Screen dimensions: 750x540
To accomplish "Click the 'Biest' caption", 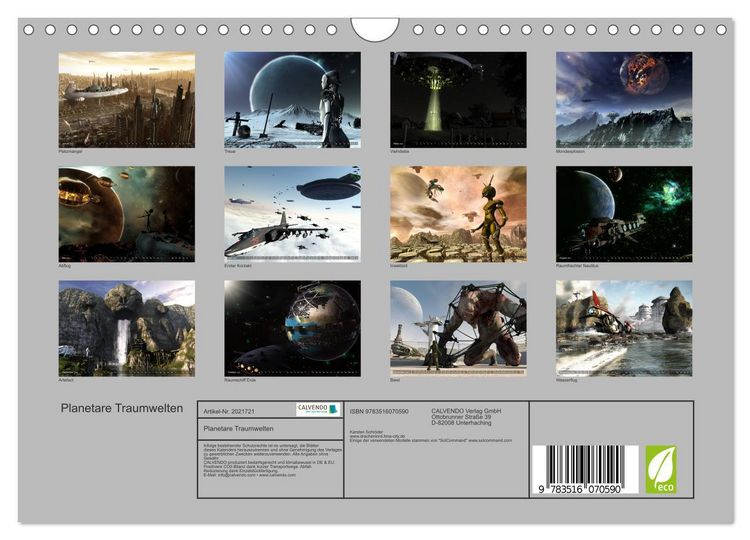I will point(395,380).
